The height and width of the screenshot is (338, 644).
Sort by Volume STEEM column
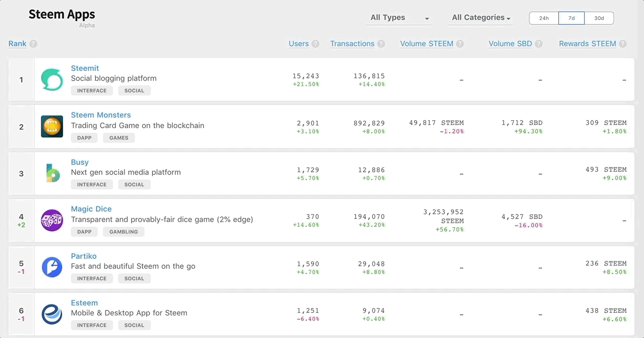tap(427, 44)
